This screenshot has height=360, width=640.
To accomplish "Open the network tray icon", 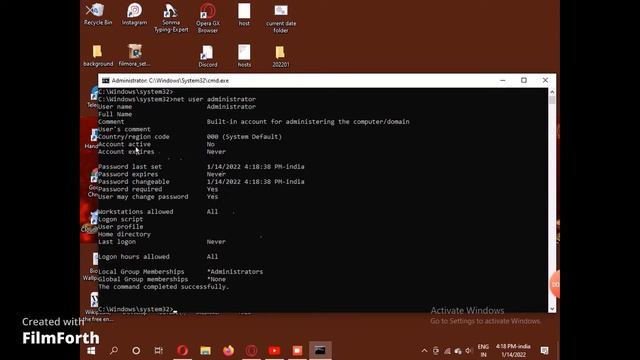I will click(447, 351).
